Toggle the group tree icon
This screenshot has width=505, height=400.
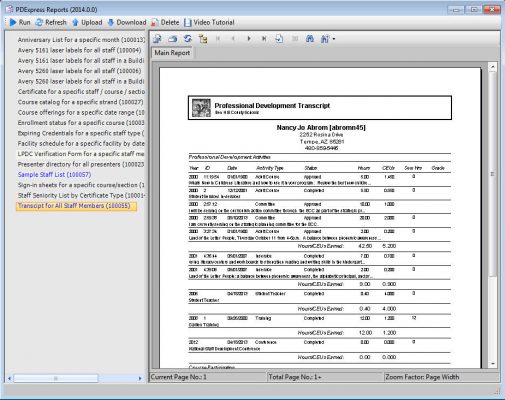pyautogui.click(x=203, y=39)
